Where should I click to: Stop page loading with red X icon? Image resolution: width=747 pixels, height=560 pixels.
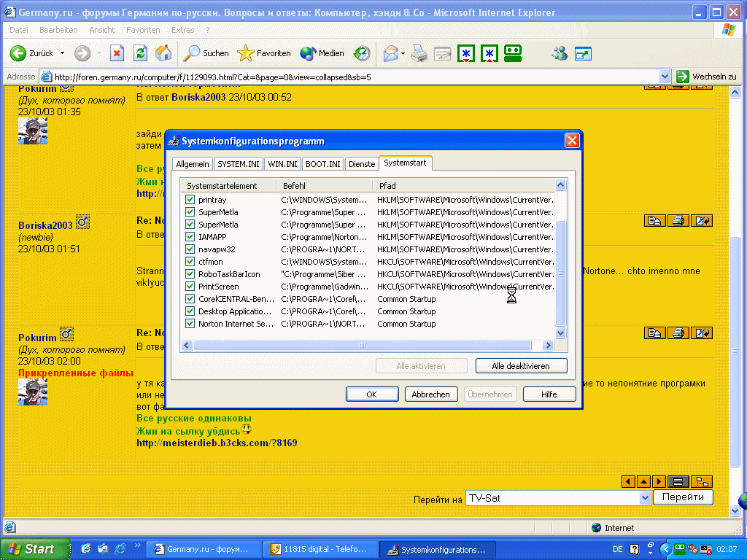pos(117,53)
